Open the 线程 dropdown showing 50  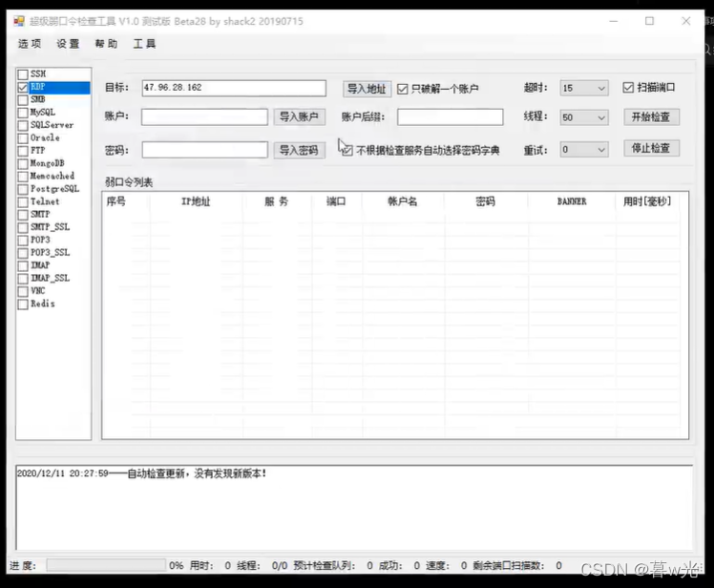pos(584,117)
